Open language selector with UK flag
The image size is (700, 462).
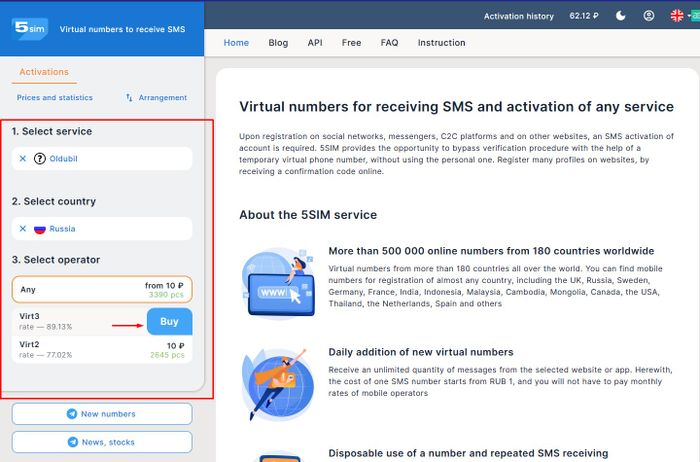pos(677,16)
